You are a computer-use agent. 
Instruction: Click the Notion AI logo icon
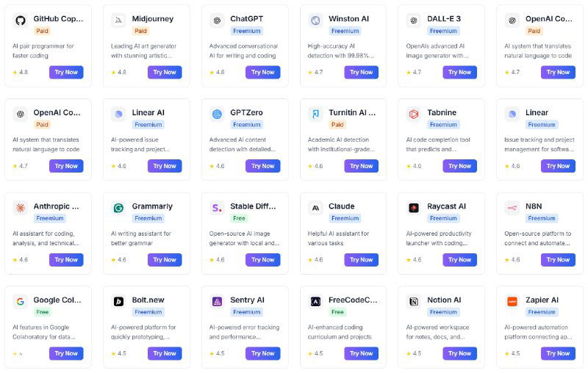pyautogui.click(x=414, y=301)
